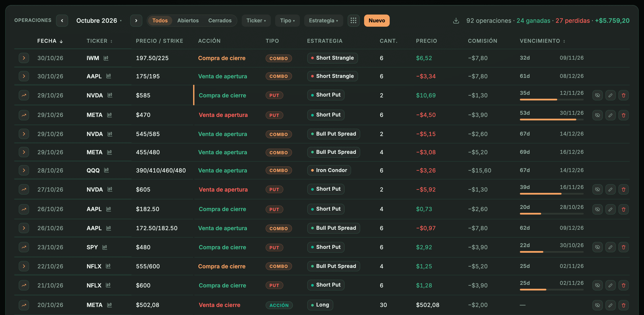Edit the NVDA $585 operation

pyautogui.click(x=611, y=95)
